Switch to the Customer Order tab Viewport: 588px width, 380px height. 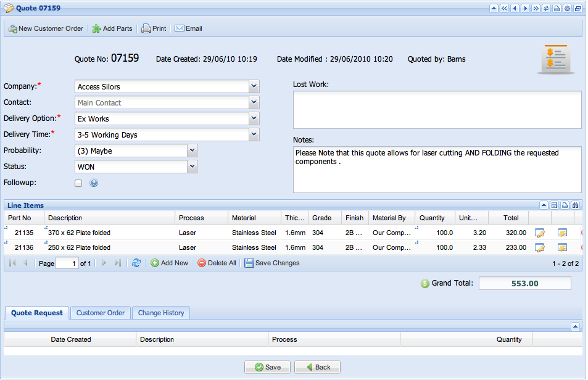coord(101,313)
